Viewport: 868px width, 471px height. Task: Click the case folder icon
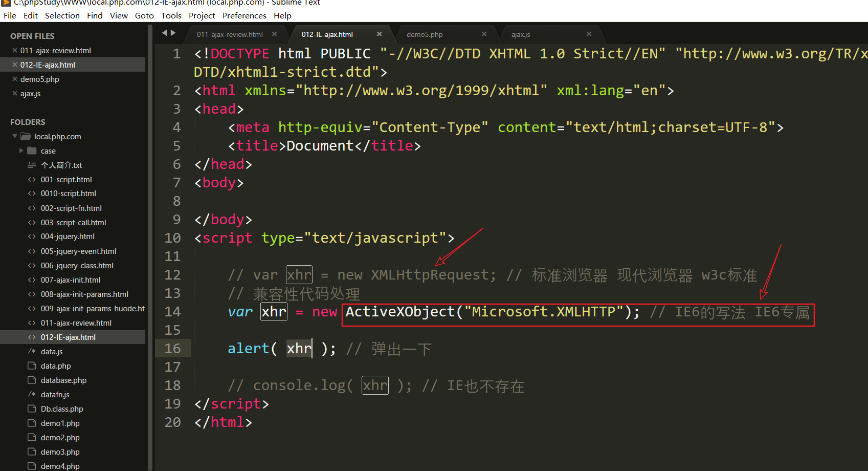(x=32, y=151)
